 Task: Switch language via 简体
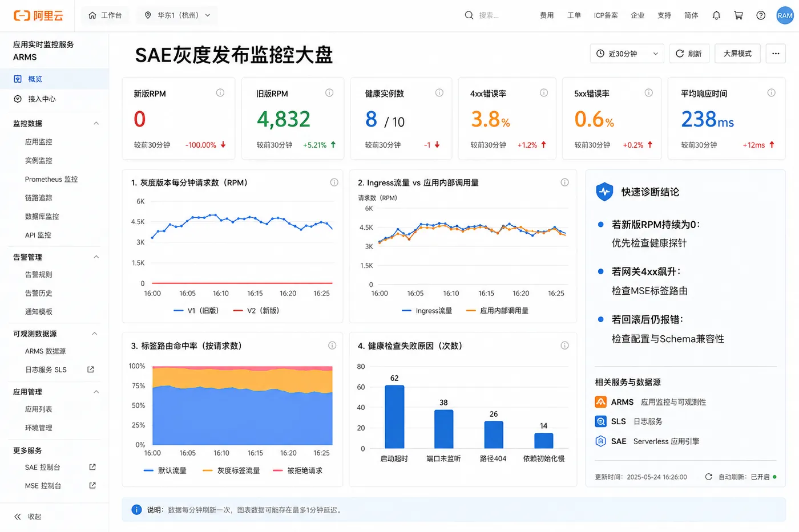click(691, 15)
